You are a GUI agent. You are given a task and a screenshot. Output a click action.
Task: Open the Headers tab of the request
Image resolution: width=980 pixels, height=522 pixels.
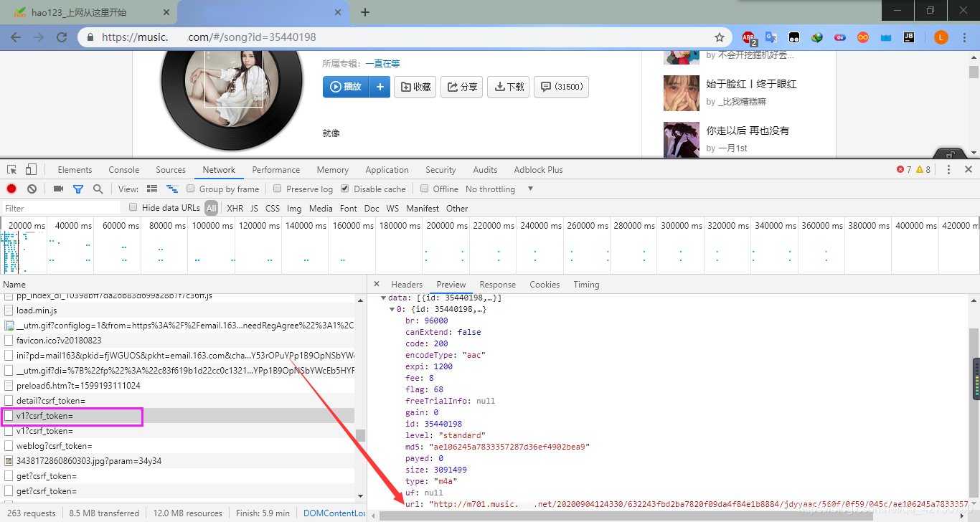[407, 285]
